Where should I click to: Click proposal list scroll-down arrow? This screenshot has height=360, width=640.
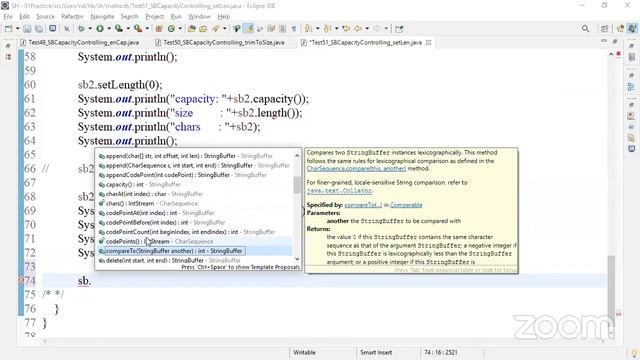pyautogui.click(x=297, y=259)
